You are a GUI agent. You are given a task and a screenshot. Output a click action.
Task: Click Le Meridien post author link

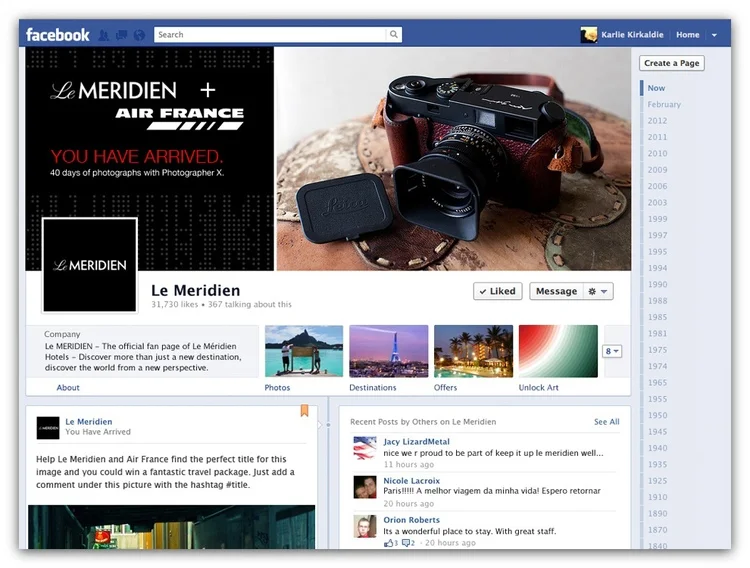(88, 422)
